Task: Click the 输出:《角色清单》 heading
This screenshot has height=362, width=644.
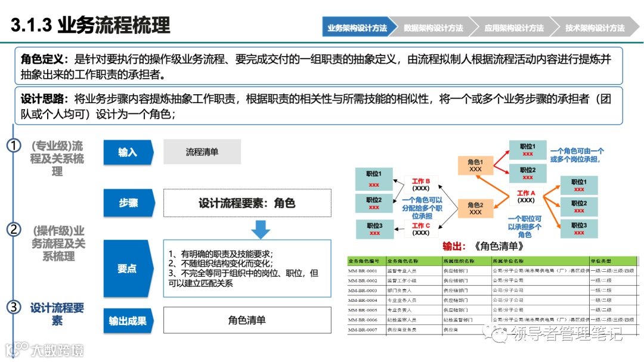Action: click(x=483, y=246)
